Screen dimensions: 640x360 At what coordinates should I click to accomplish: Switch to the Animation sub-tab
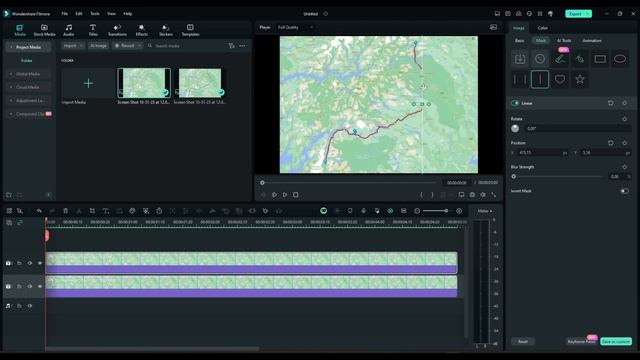point(591,40)
